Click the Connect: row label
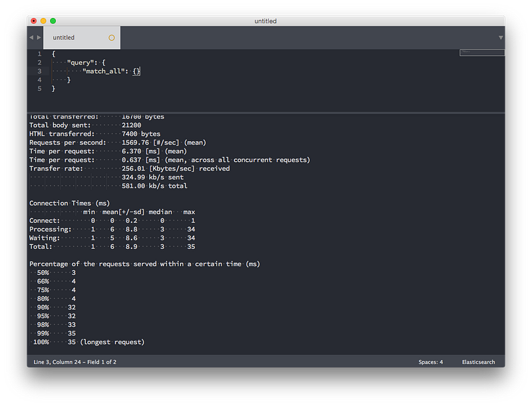Image resolution: width=532 pixels, height=406 pixels. [45, 221]
